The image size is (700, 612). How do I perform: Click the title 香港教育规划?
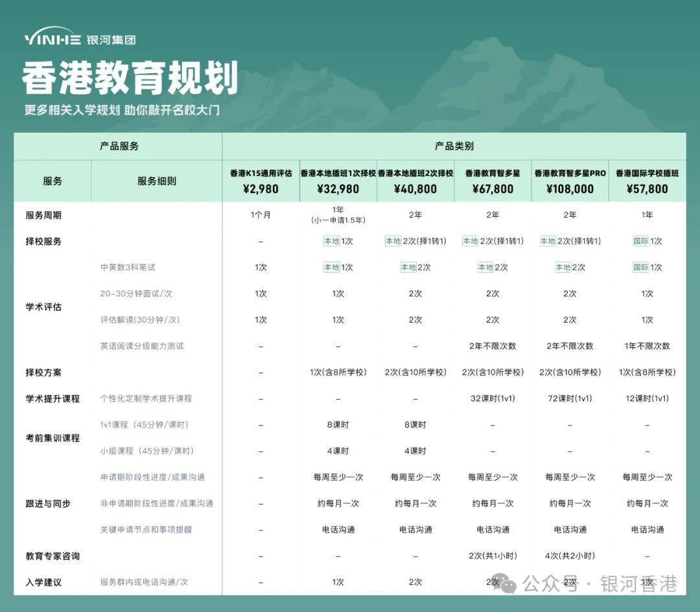click(130, 78)
